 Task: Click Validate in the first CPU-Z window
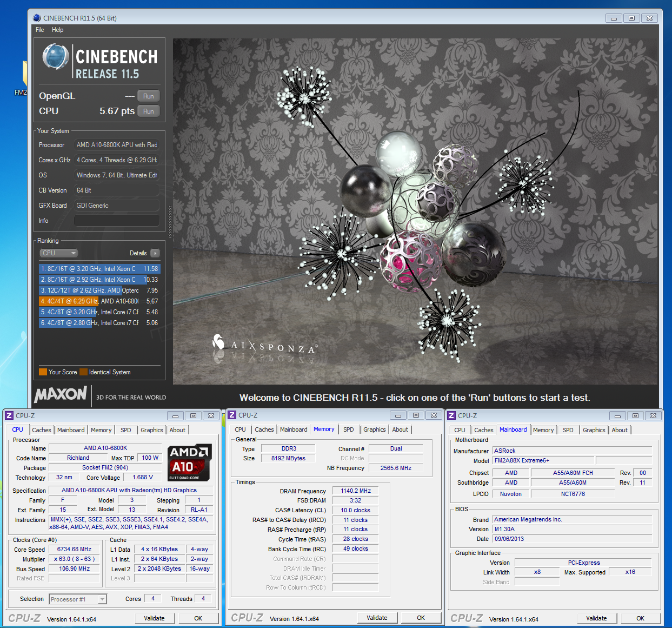[x=154, y=618]
